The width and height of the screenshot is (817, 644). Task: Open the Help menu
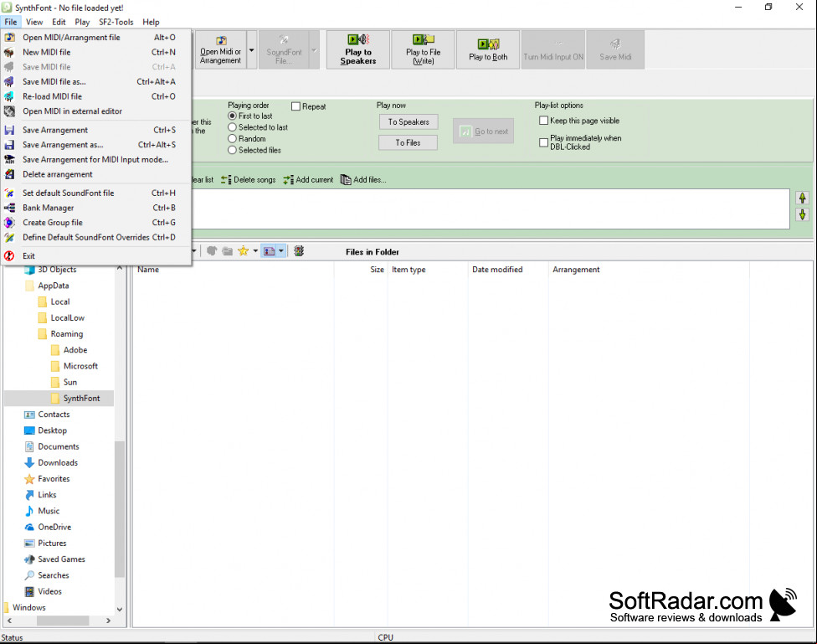pyautogui.click(x=152, y=22)
